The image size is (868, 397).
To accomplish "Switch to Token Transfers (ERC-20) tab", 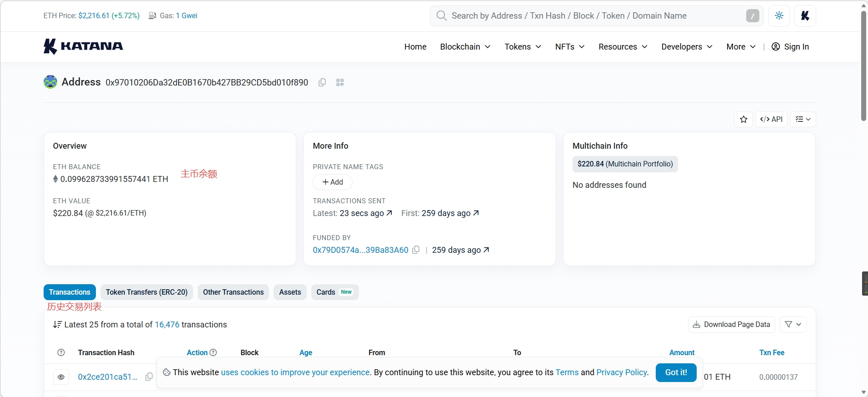I will point(147,292).
